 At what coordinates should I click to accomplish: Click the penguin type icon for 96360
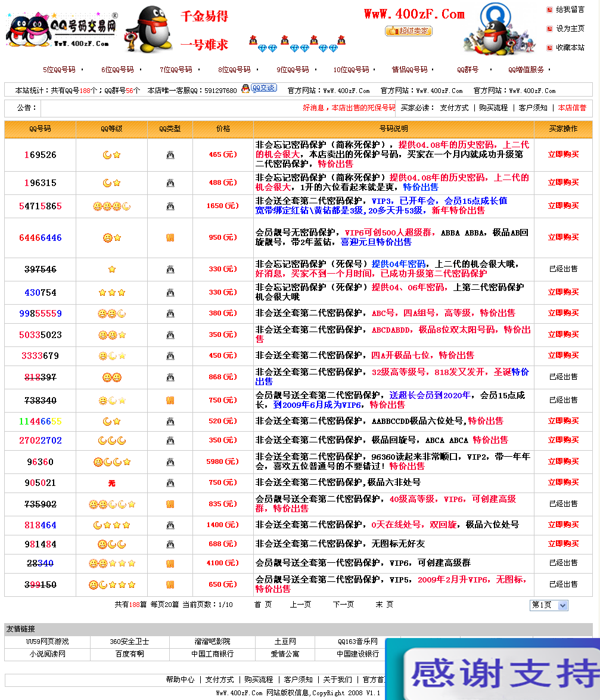pyautogui.click(x=170, y=462)
